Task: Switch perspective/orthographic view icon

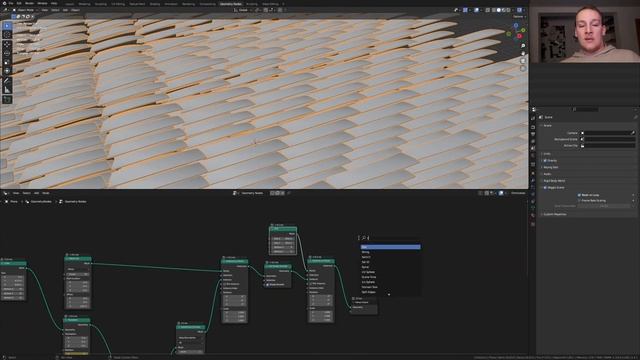Action: (523, 68)
